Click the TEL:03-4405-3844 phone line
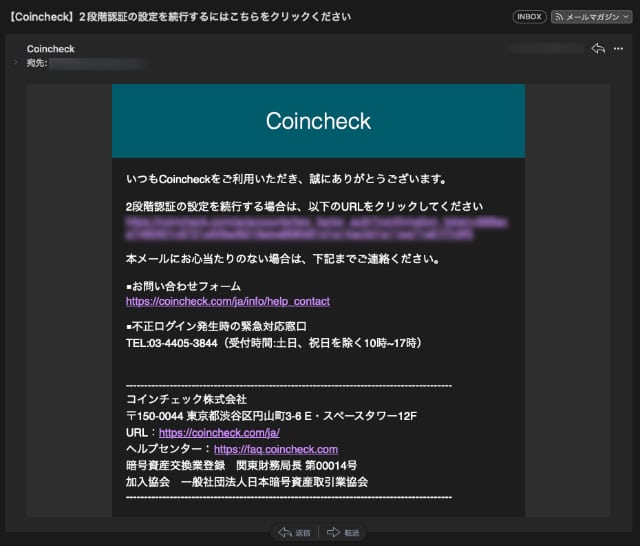The image size is (640, 546). [273, 343]
